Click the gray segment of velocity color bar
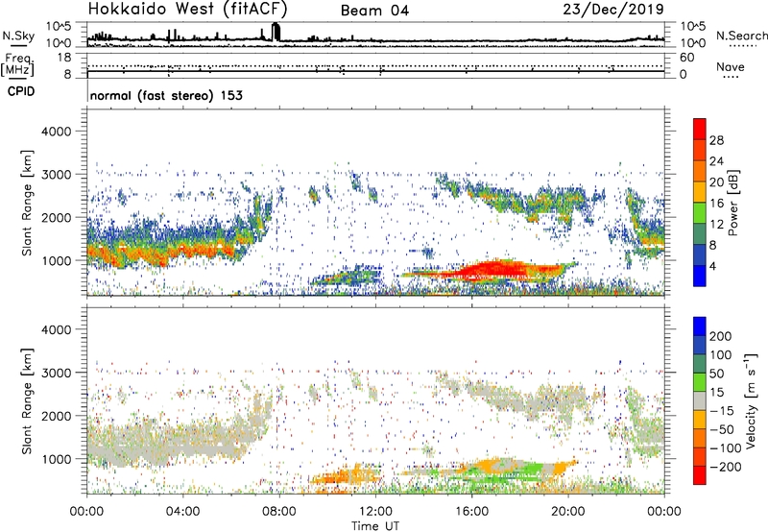This screenshot has width=768, height=532. pyautogui.click(x=700, y=401)
